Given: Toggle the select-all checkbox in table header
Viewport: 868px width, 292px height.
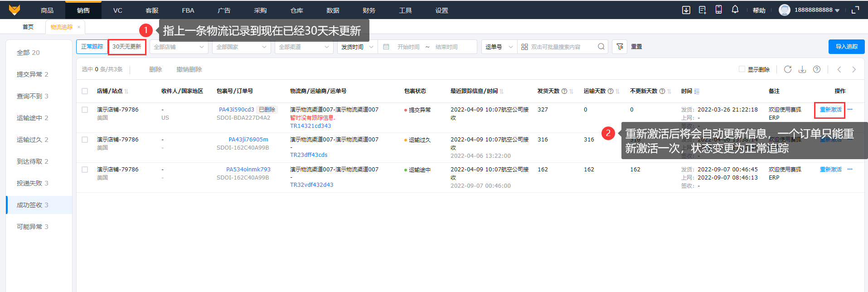Looking at the screenshot, I should (x=85, y=91).
